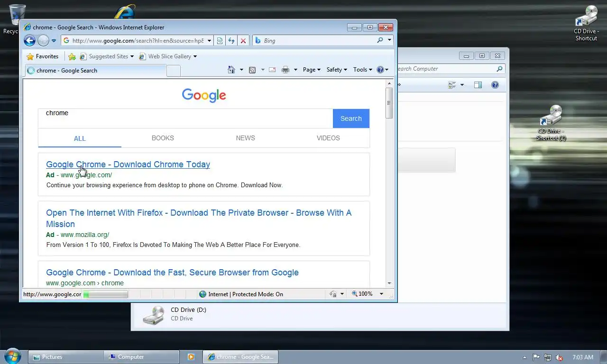The width and height of the screenshot is (607, 364).
Task: Click the address bar URL field
Action: coord(137,41)
